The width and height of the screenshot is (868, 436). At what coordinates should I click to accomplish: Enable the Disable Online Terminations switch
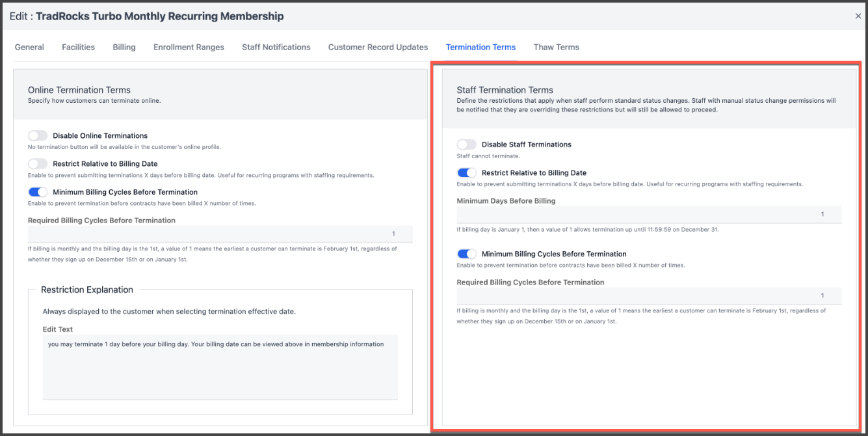[38, 135]
